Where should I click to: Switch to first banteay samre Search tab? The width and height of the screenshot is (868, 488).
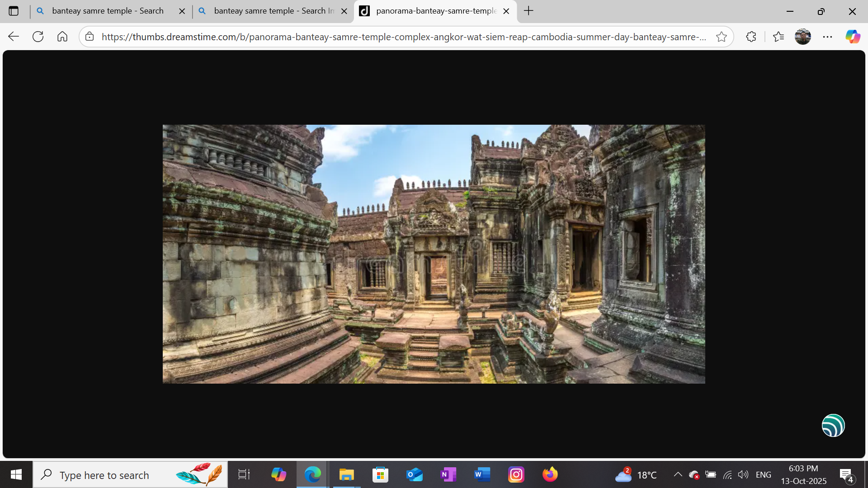click(108, 11)
